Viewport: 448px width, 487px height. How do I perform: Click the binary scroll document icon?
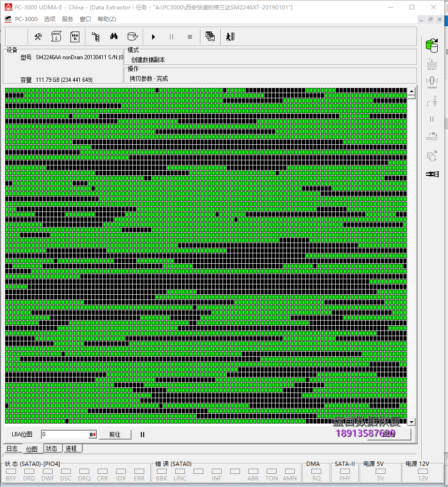tap(56, 37)
